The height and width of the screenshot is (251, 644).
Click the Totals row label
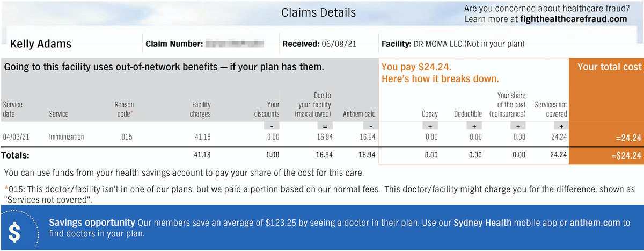(x=16, y=155)
